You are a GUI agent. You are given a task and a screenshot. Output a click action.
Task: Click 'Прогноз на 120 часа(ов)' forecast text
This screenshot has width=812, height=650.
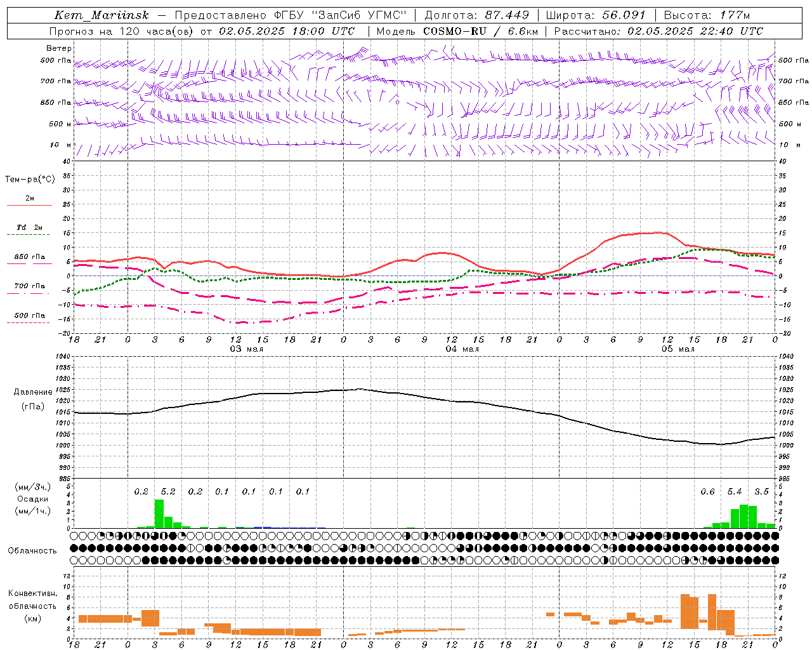[122, 30]
